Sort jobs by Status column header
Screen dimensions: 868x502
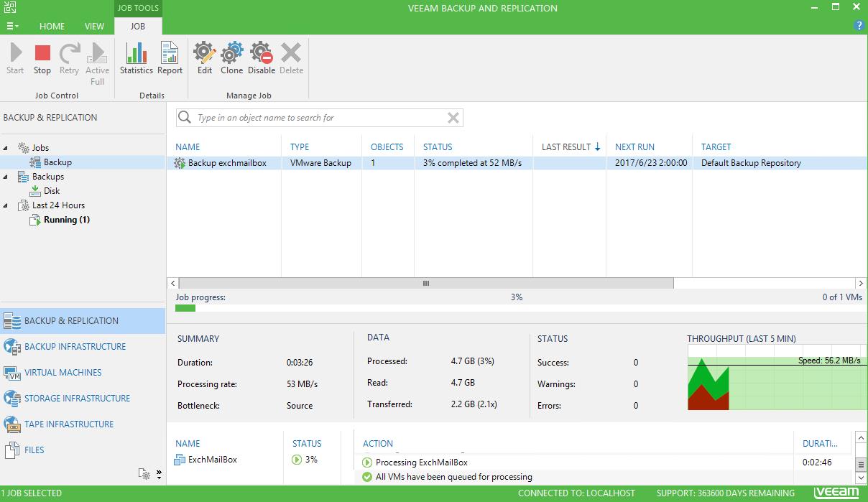(438, 147)
